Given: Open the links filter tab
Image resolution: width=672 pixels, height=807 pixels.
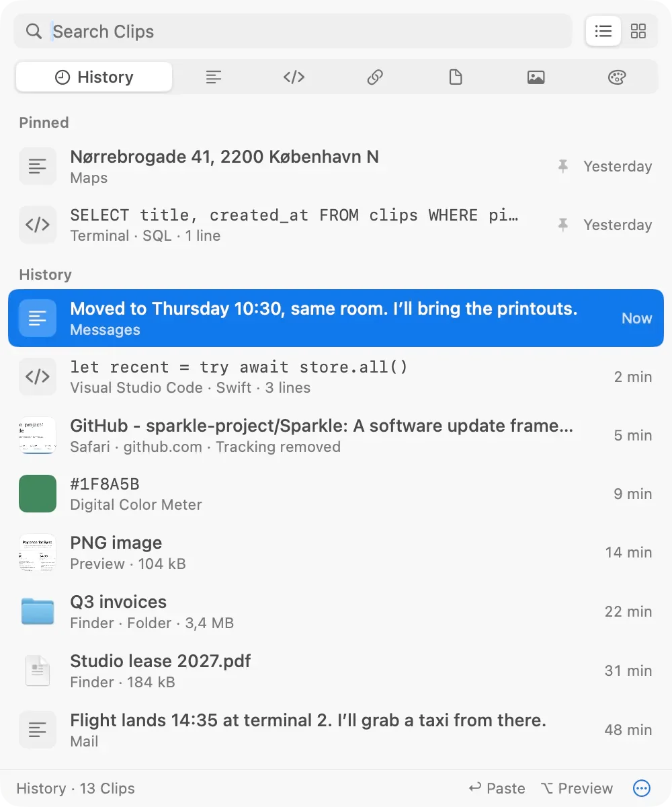Looking at the screenshot, I should click(x=375, y=77).
